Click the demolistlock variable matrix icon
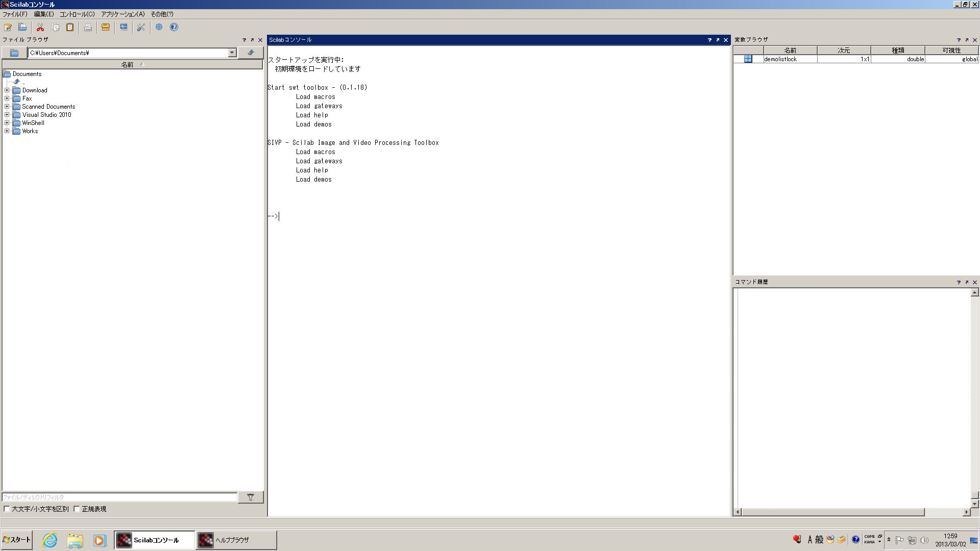 [748, 59]
